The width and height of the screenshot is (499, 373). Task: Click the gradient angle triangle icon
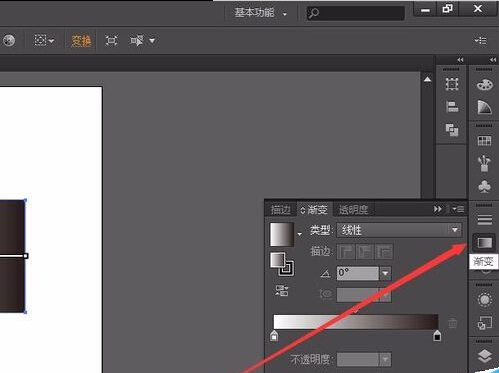click(x=325, y=274)
